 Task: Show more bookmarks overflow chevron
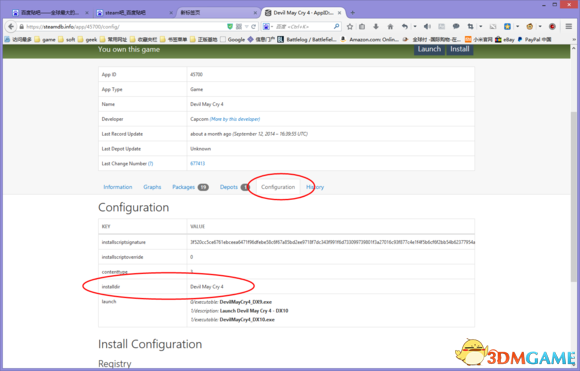click(574, 39)
